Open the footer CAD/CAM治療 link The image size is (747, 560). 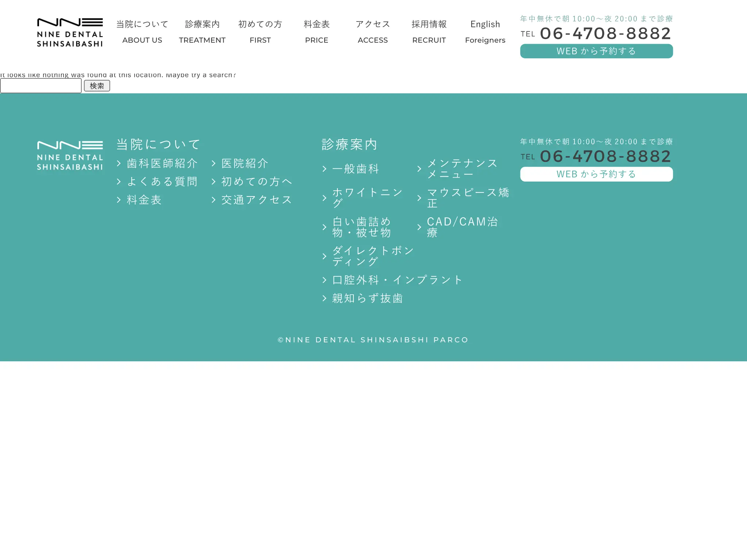(462, 227)
